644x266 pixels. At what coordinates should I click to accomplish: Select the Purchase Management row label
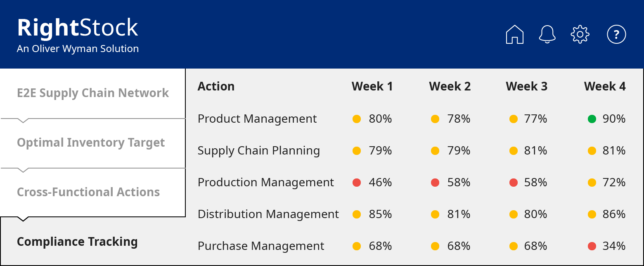click(261, 246)
